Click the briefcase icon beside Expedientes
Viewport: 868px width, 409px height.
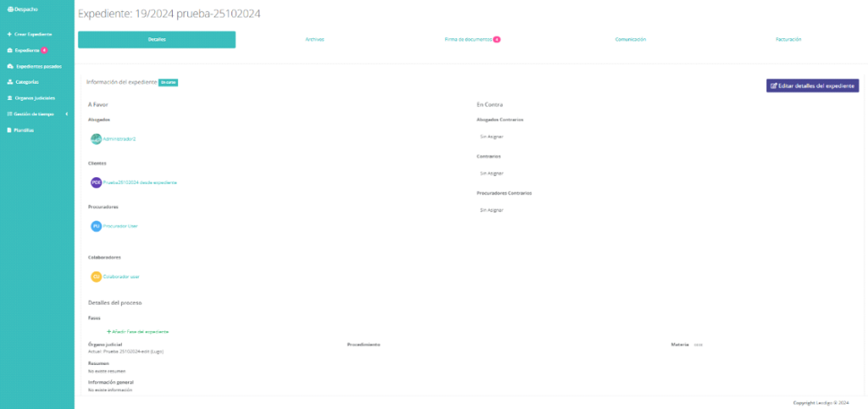click(9, 50)
